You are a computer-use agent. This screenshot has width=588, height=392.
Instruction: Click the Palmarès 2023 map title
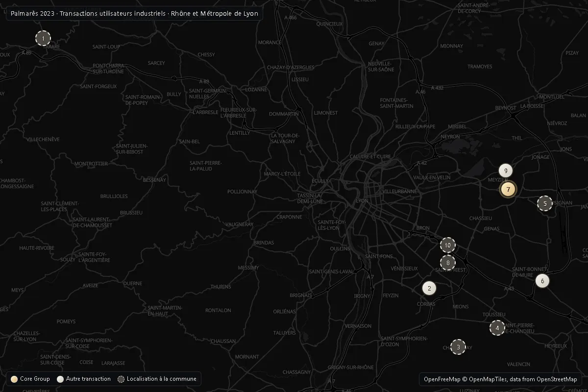(134, 13)
